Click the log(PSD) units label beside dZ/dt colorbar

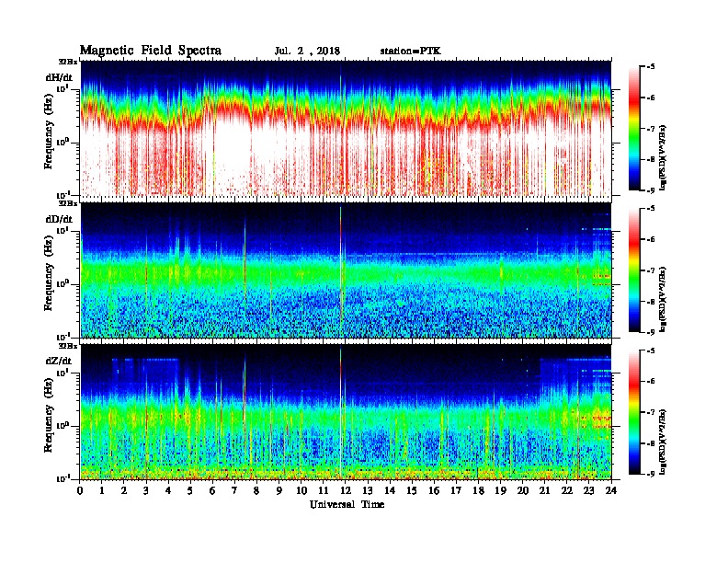[x=664, y=442]
